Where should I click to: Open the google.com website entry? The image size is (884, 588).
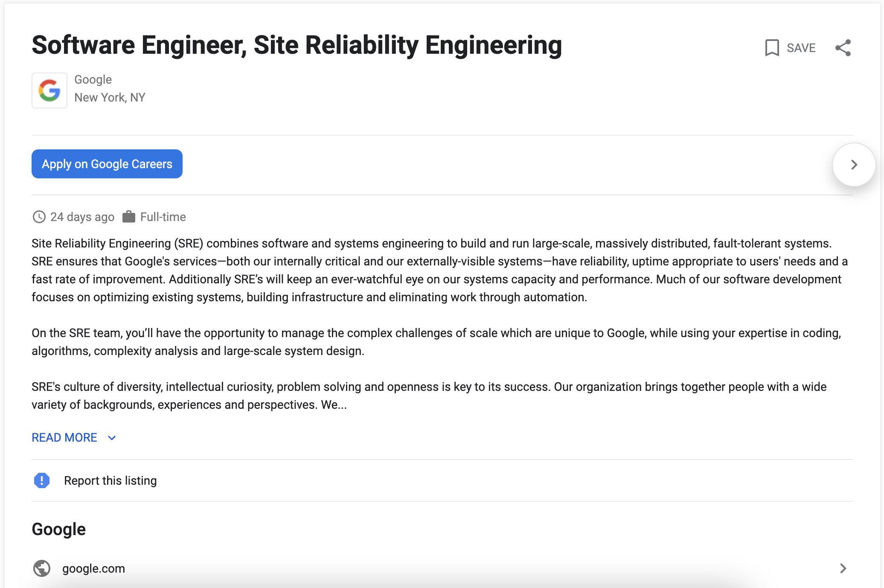[x=93, y=568]
